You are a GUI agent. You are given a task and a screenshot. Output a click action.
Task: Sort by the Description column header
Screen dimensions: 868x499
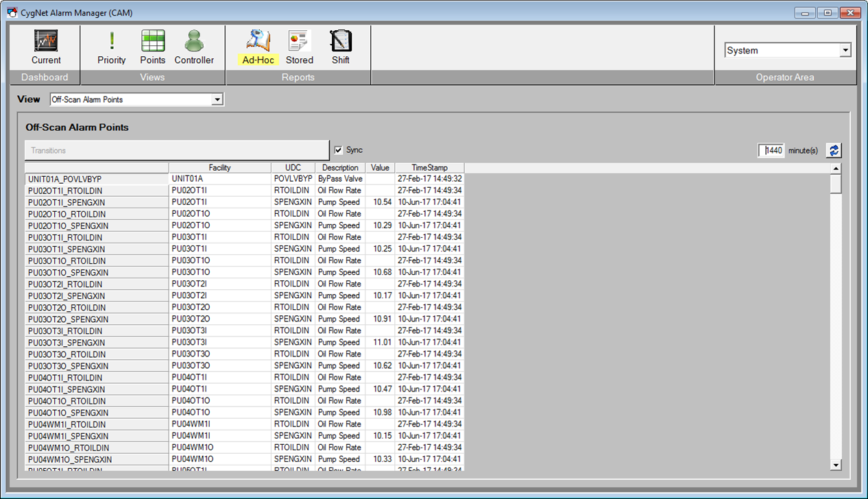coord(341,167)
